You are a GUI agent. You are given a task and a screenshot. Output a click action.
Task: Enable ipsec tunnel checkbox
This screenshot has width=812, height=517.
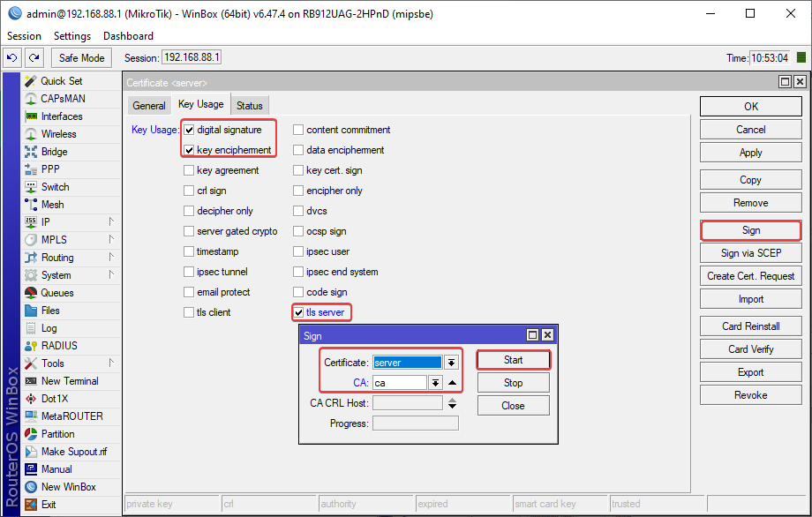point(189,272)
